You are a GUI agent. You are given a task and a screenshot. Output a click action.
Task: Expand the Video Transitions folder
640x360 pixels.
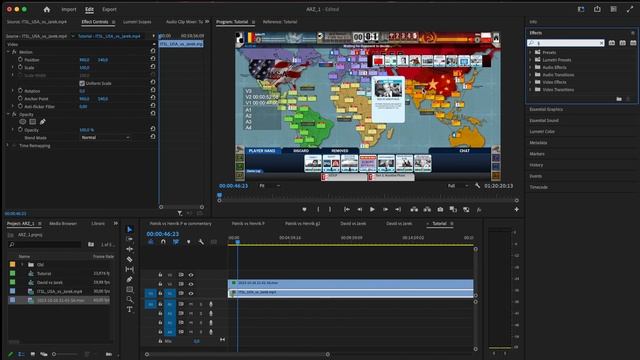530,89
